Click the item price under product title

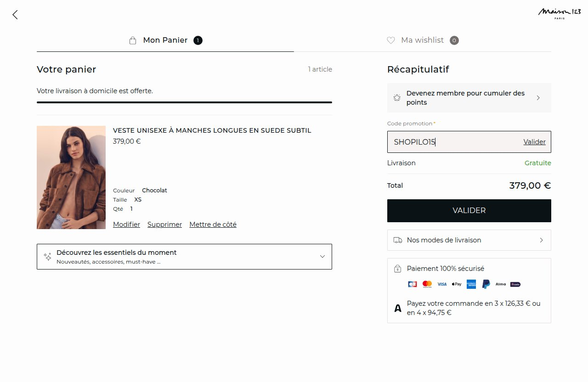tap(127, 141)
